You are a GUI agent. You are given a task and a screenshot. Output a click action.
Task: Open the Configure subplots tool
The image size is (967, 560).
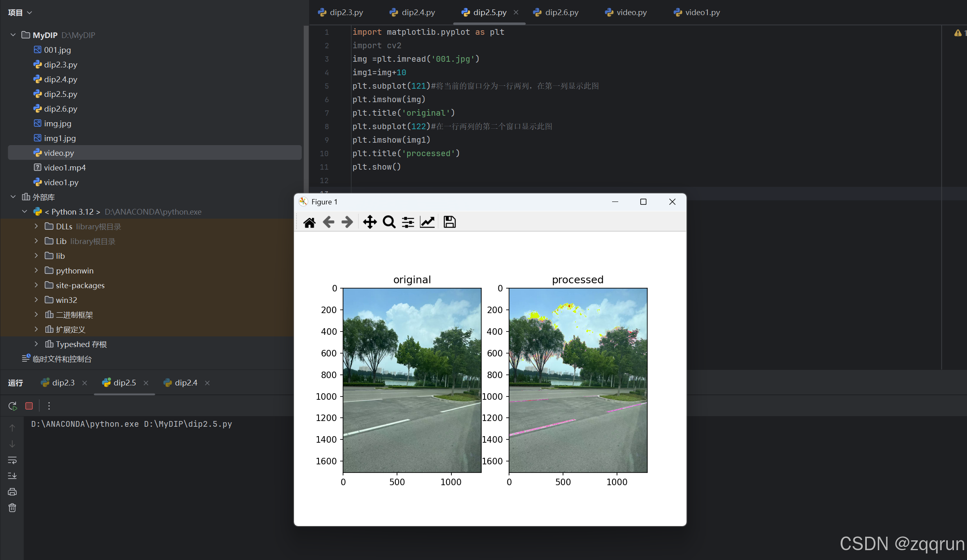(x=408, y=222)
